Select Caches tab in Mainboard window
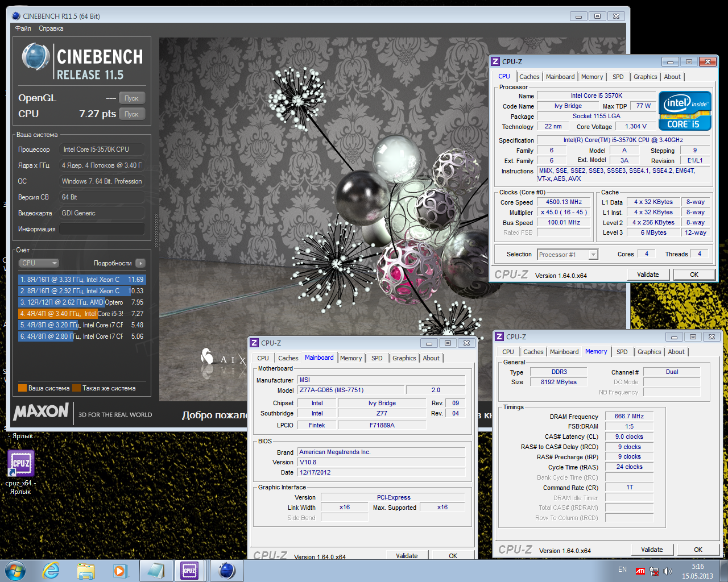The width and height of the screenshot is (728, 582). [288, 358]
